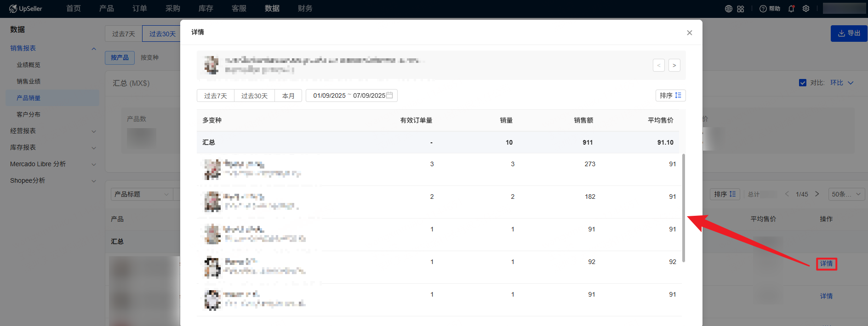Open the language globe icon
Screen dimensions: 868x326
(728, 9)
